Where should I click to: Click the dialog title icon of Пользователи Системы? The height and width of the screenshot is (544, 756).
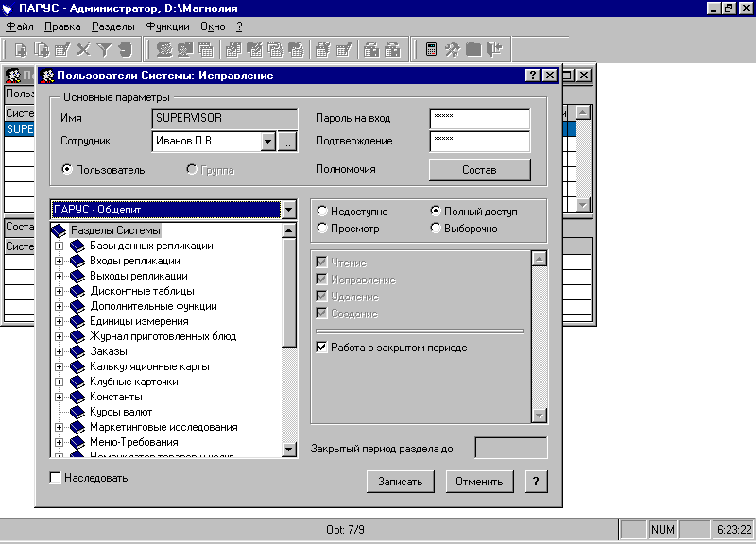click(x=47, y=76)
